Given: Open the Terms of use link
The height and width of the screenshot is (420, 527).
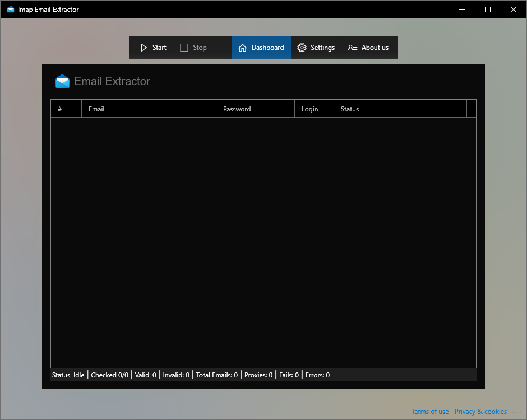Looking at the screenshot, I should point(430,412).
